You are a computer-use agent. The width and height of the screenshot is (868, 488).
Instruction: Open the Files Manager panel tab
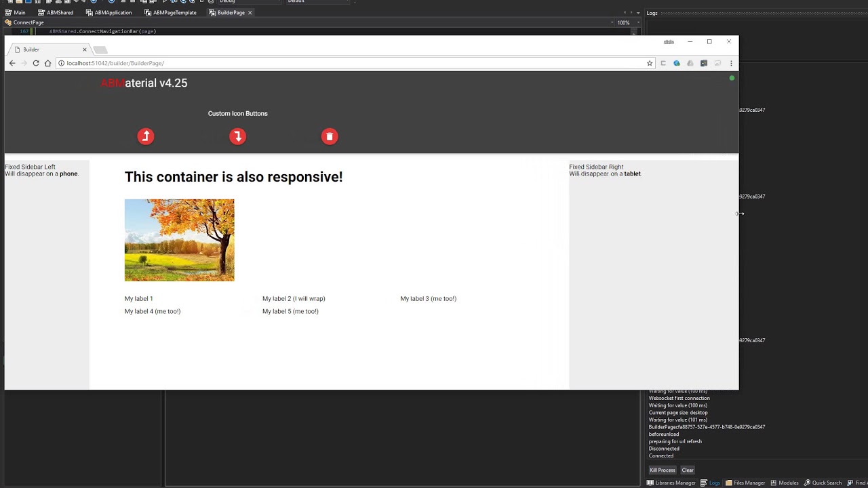pyautogui.click(x=745, y=483)
